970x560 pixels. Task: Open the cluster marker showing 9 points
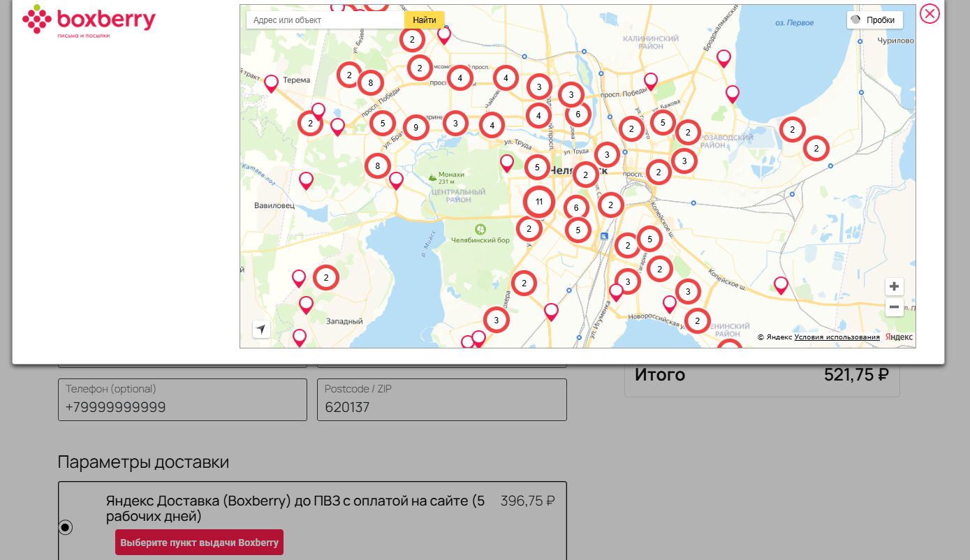coord(416,128)
